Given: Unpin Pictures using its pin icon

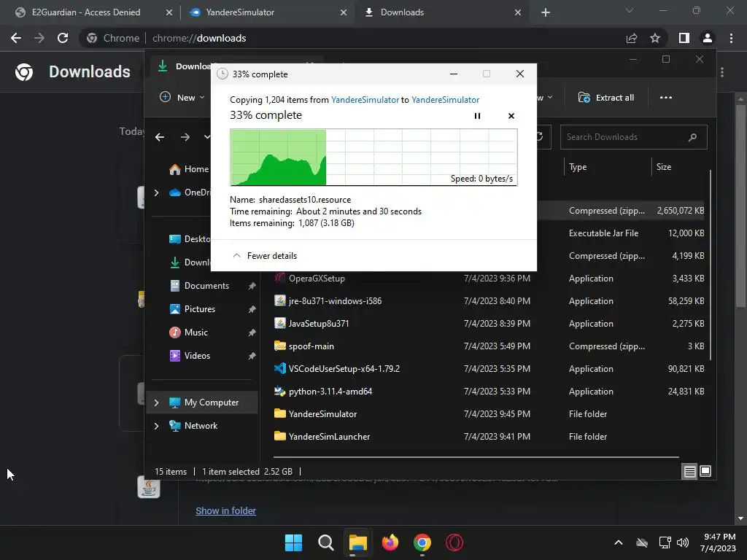Looking at the screenshot, I should click(252, 309).
